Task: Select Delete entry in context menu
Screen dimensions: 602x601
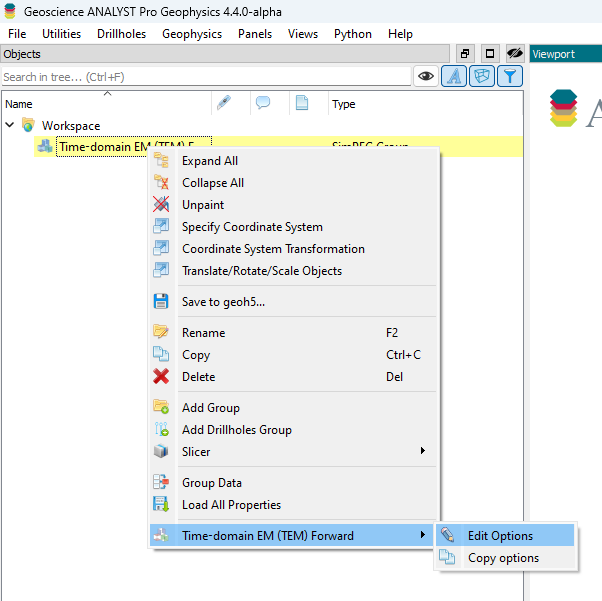Action: pyautogui.click(x=294, y=376)
